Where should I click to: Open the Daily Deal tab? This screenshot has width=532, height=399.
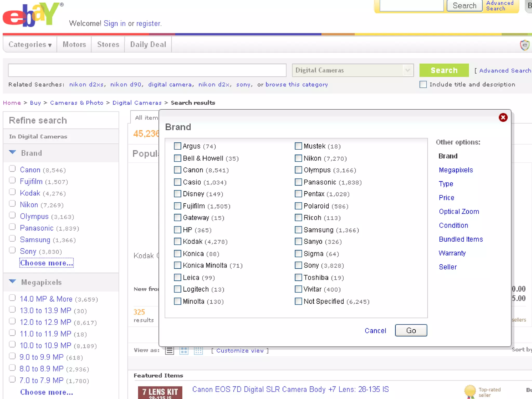(148, 44)
